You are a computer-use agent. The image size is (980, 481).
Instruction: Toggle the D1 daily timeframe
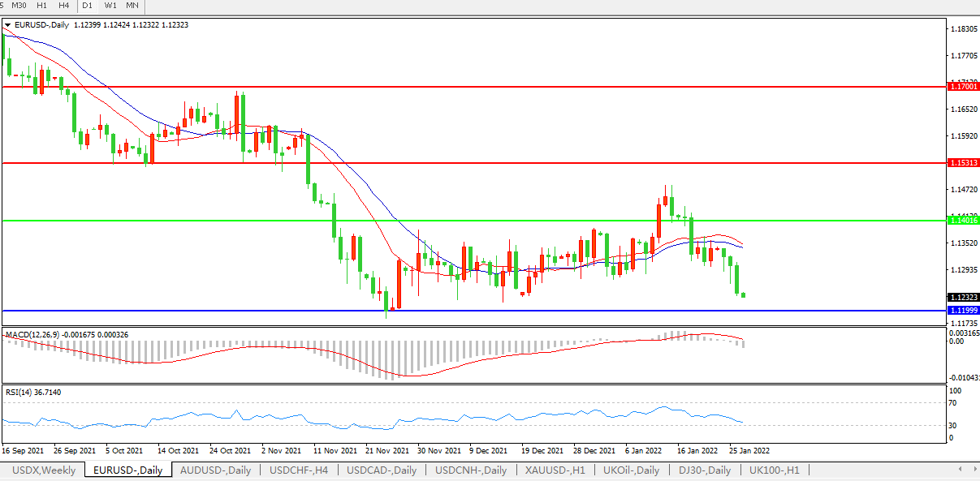pos(87,6)
